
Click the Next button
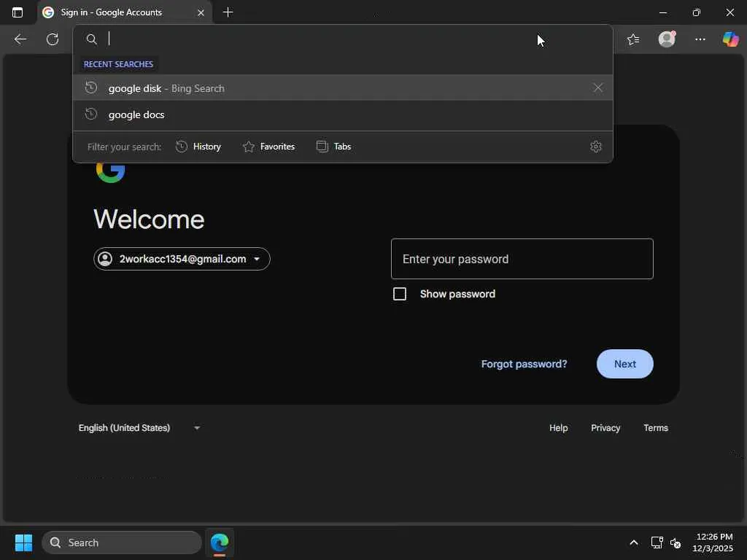click(x=624, y=364)
